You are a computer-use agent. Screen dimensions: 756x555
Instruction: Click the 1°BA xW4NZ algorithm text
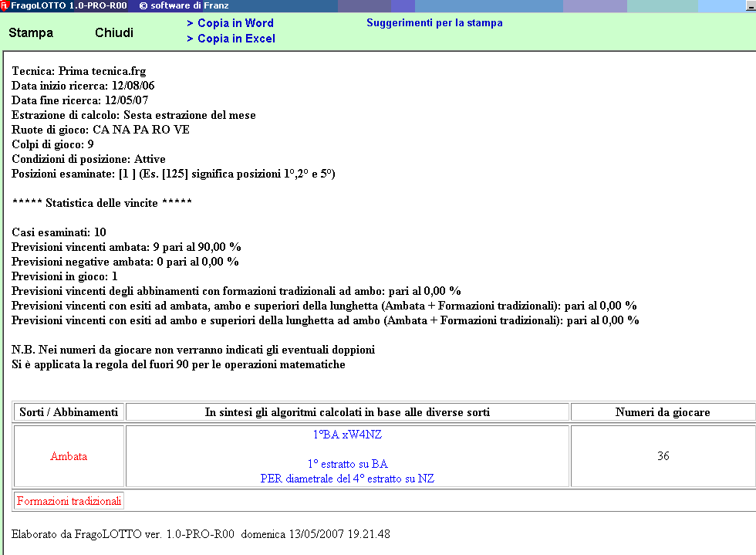tap(347, 435)
